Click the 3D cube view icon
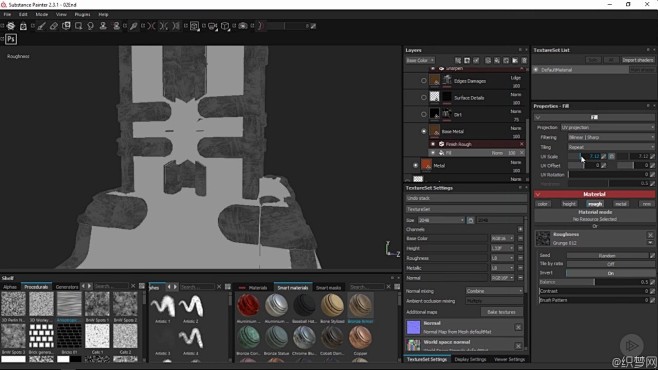Image resolution: width=658 pixels, height=370 pixels. tap(225, 26)
